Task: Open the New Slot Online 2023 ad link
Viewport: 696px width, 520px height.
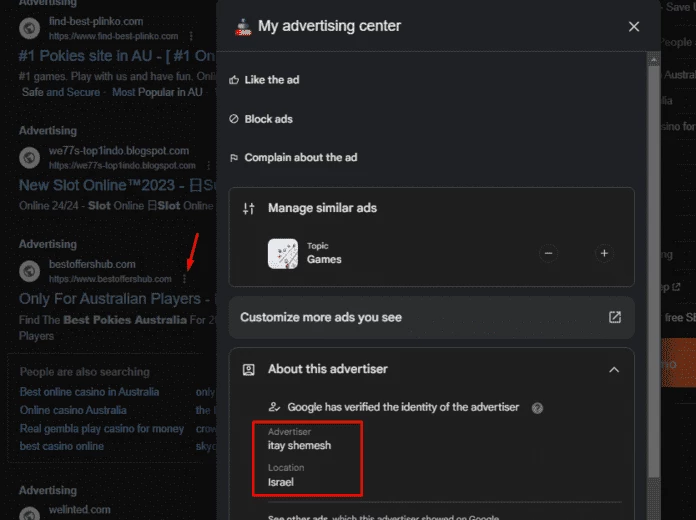Action: 117,185
